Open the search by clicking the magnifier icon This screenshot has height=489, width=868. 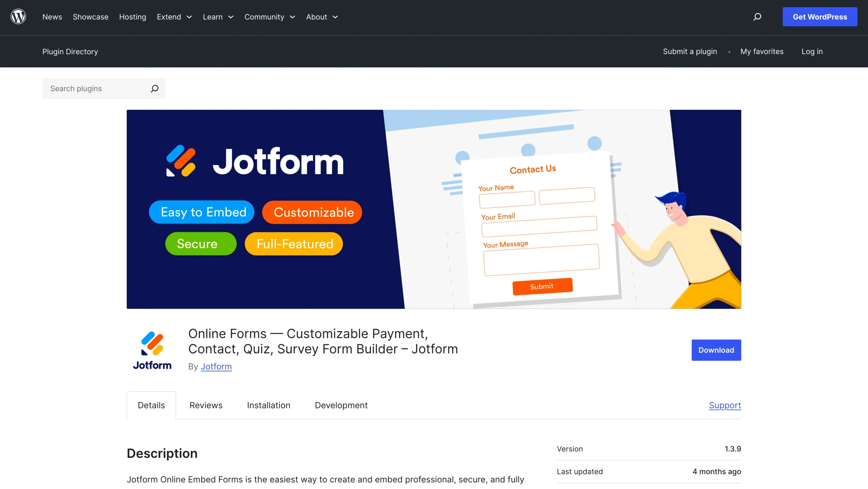(757, 17)
